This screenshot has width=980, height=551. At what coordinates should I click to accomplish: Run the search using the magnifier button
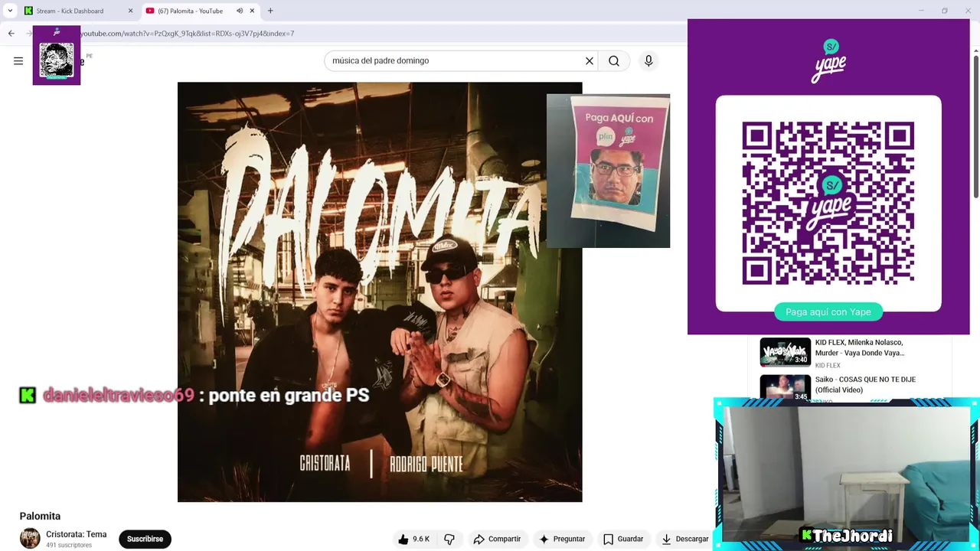point(614,61)
